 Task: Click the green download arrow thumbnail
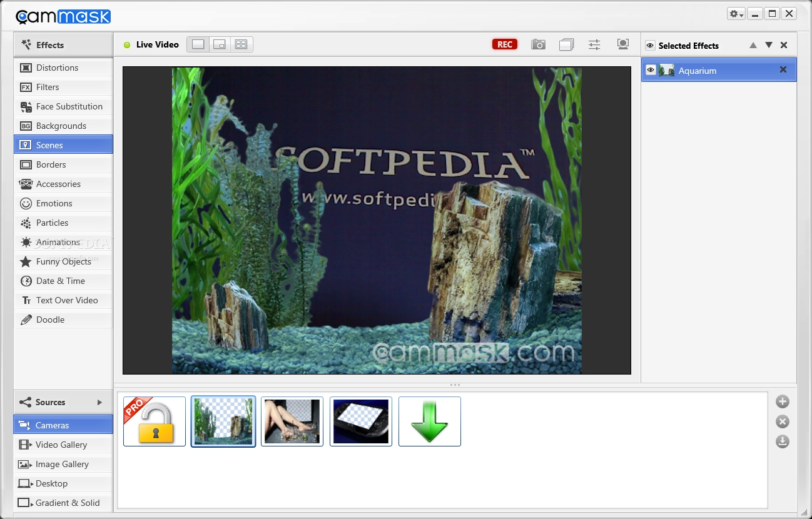[x=430, y=421]
